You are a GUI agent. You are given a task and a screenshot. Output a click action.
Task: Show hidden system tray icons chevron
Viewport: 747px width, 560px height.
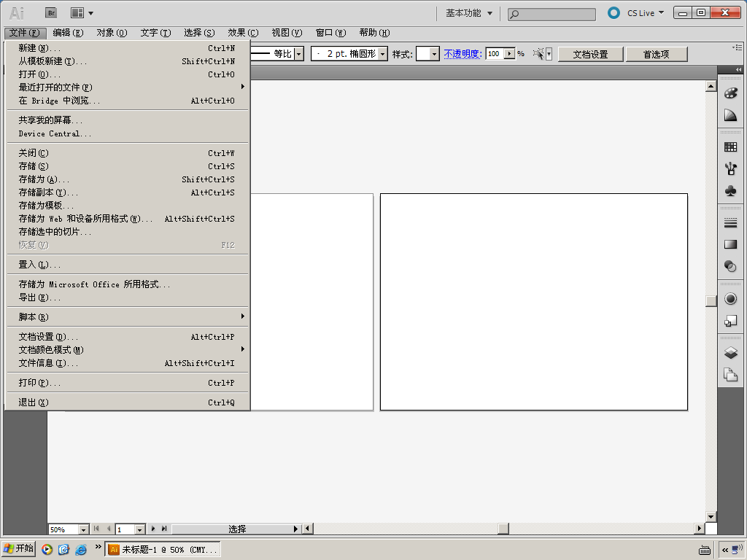click(724, 550)
